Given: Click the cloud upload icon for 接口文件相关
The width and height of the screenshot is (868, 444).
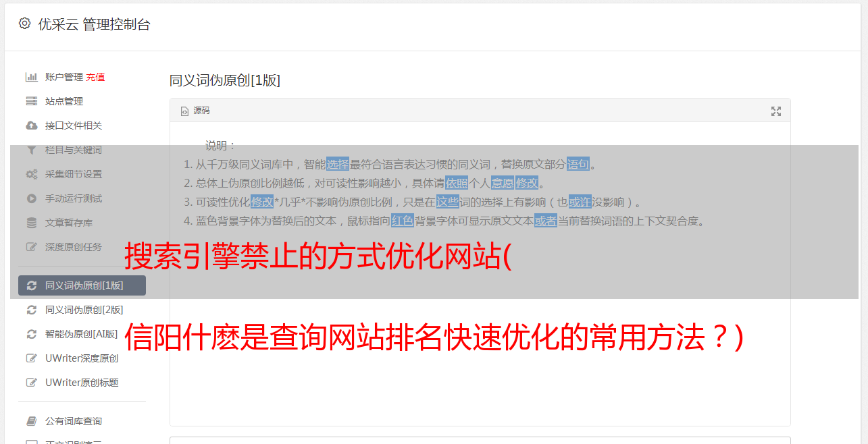Looking at the screenshot, I should click(31, 126).
